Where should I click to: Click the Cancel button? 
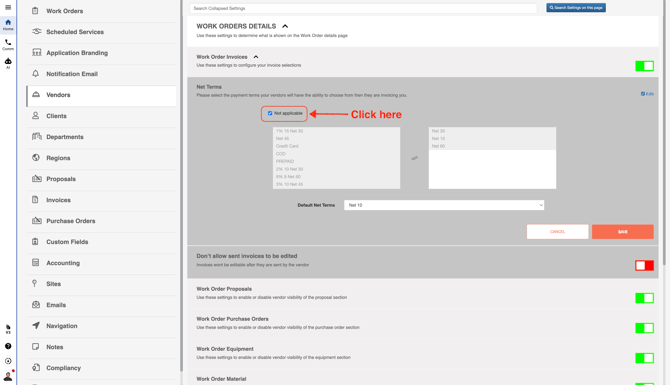point(557,232)
